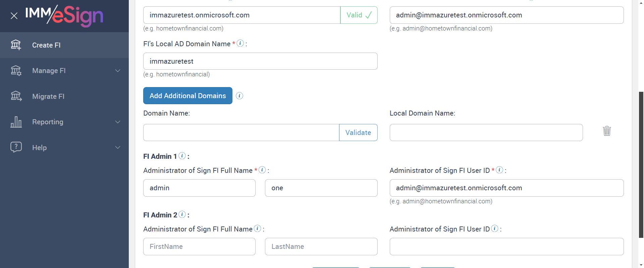This screenshot has height=268, width=644.
Task: Click info icon next to Add Additional Domains
Action: point(239,96)
